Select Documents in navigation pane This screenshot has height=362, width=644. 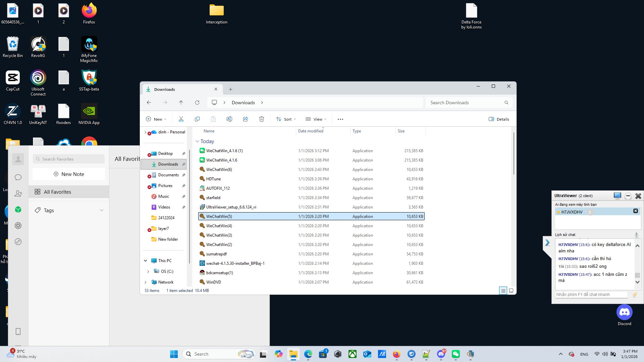tap(168, 175)
